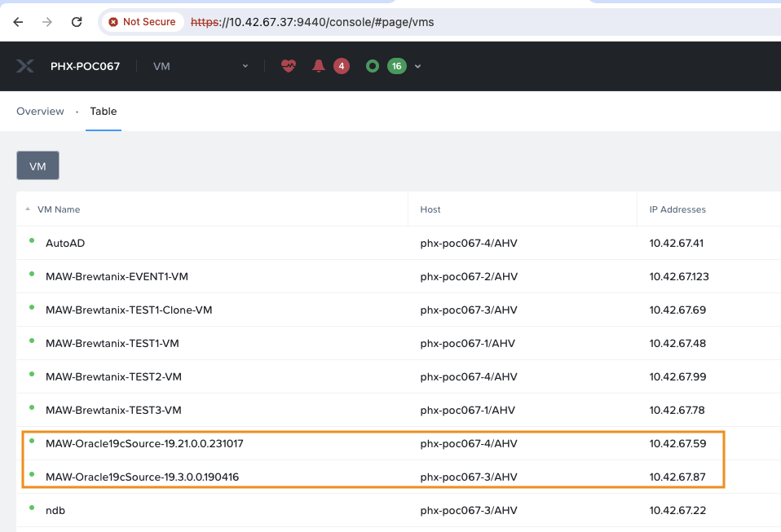Click IP address 10.42.67.59
The height and width of the screenshot is (532, 781).
(677, 443)
